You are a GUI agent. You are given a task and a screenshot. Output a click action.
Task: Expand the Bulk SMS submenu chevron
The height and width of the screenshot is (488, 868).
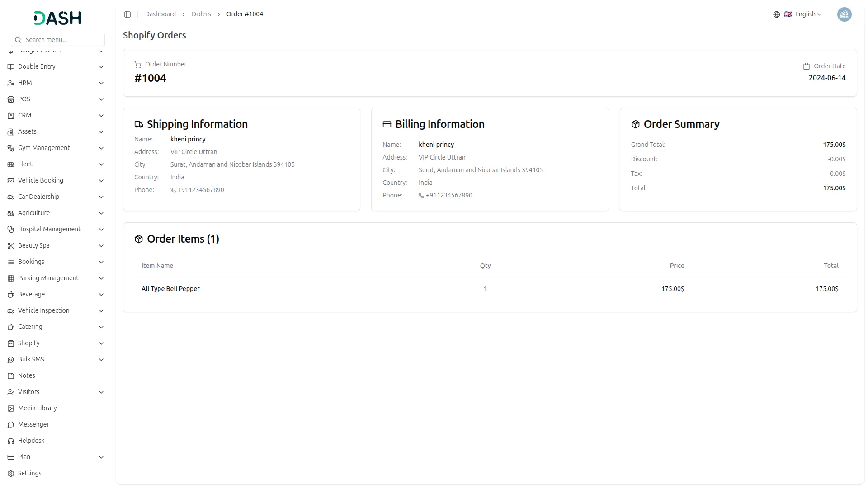click(x=101, y=360)
